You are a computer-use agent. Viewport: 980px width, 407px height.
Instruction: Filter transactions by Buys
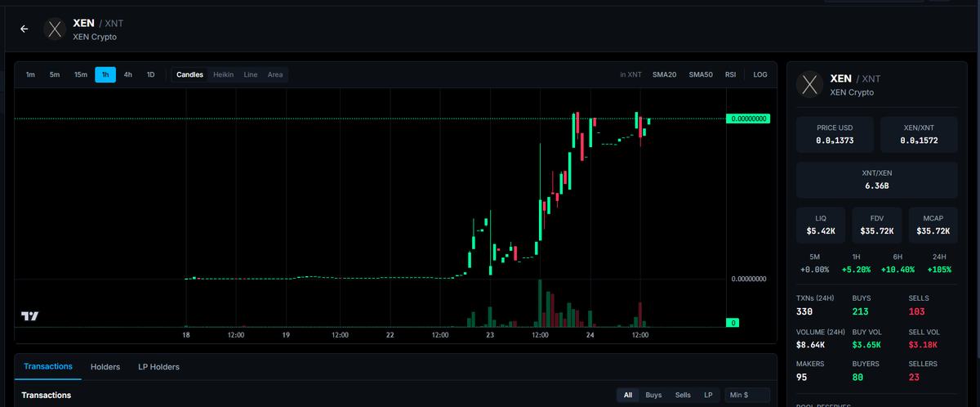click(654, 395)
